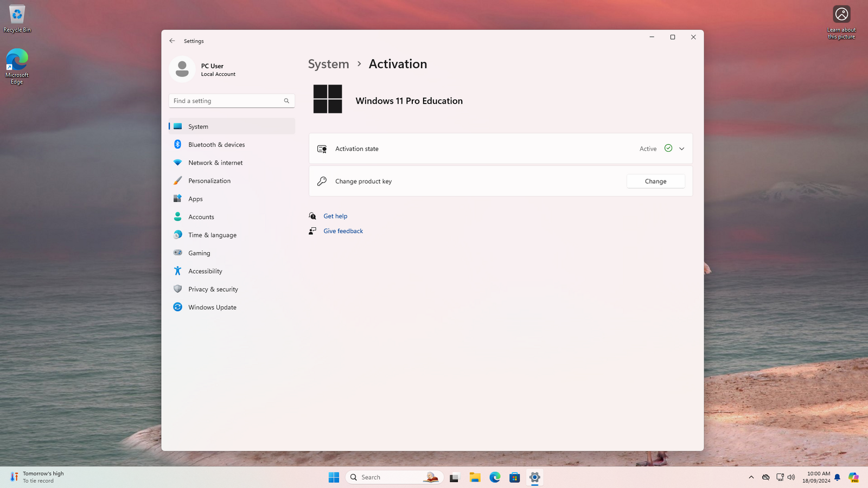Open Microsoft Edge desktop shortcut
868x488 pixels.
click(x=17, y=66)
